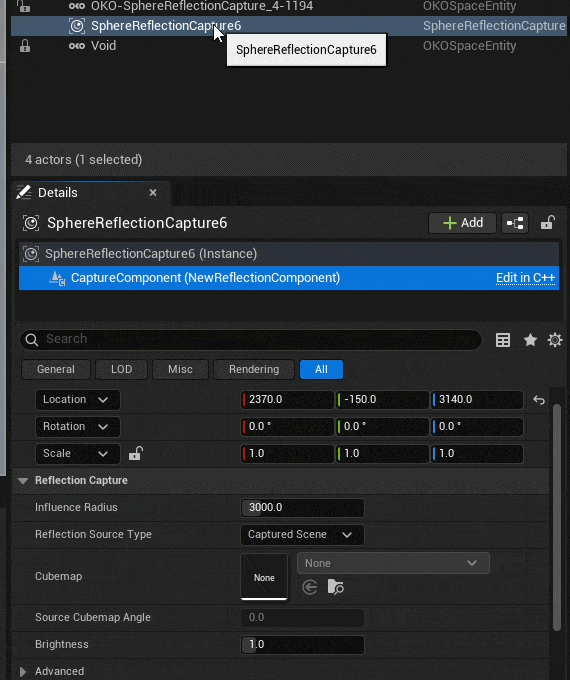Open the Edit in C++ link
Screen dimensions: 570x680
pos(525,278)
